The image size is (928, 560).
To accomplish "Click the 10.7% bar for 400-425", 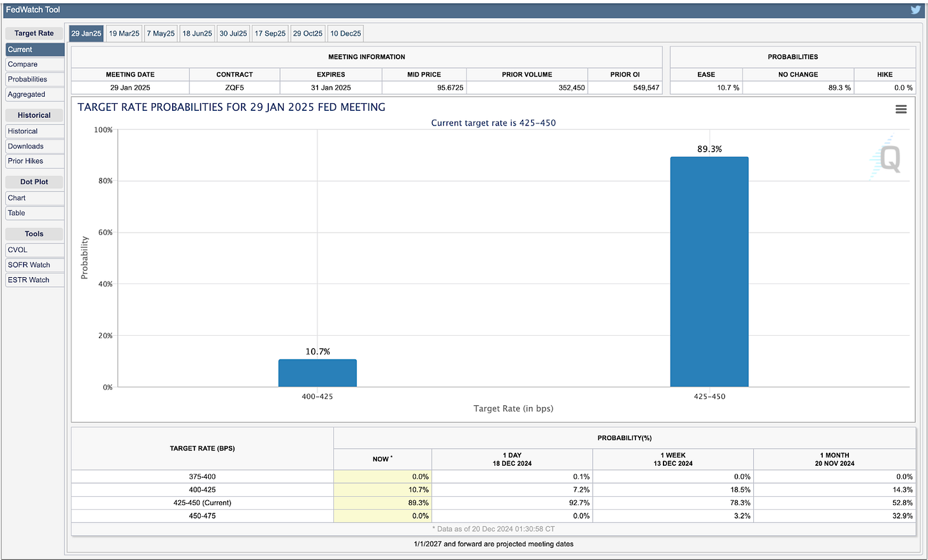I will (317, 373).
